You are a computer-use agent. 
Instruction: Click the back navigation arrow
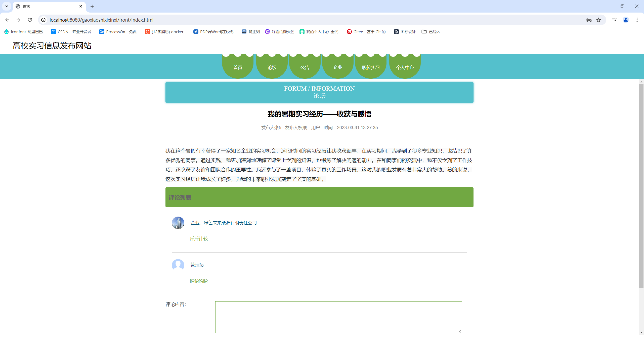pyautogui.click(x=7, y=20)
